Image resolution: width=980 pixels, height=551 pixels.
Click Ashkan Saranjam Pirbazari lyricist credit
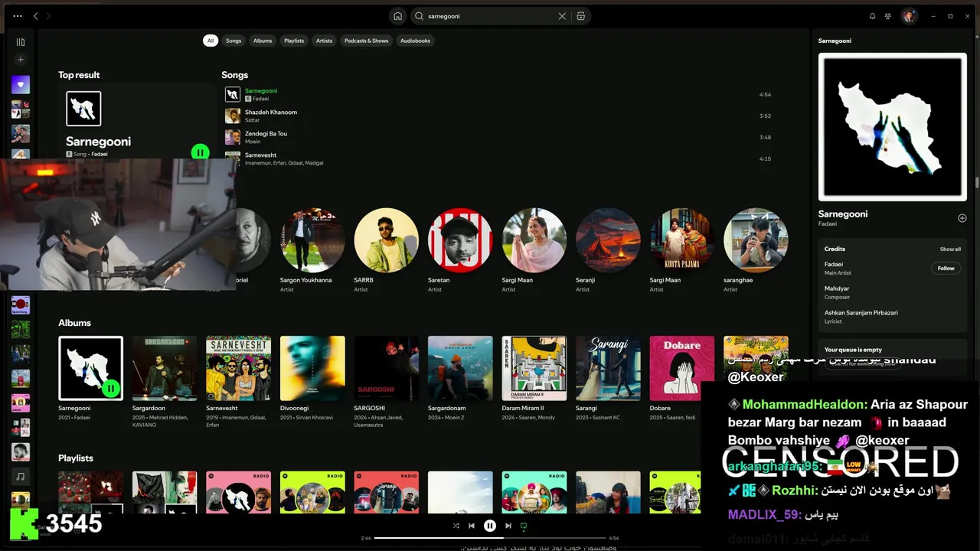[861, 312]
